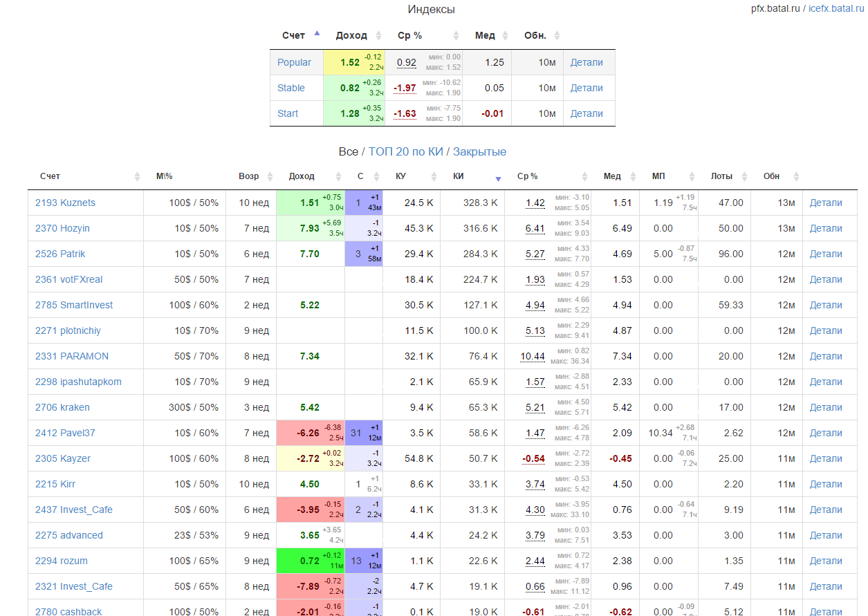Click bright green Доход cell for rozum
Screen dimensions: 868x616
pyautogui.click(x=309, y=561)
